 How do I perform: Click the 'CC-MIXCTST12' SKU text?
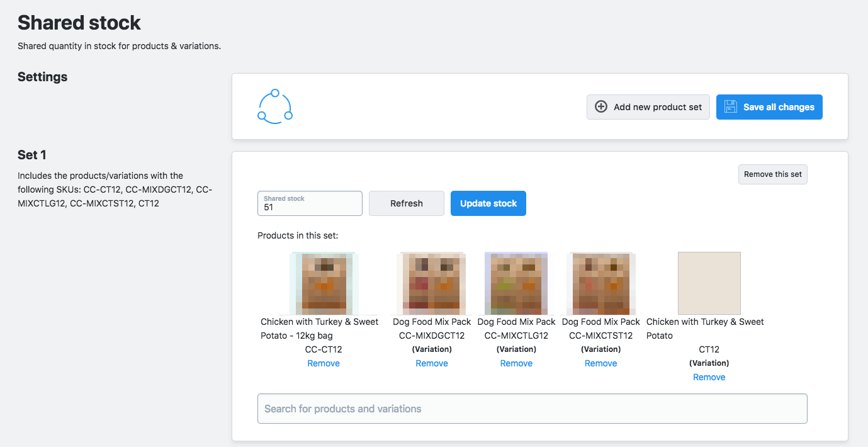tap(601, 336)
